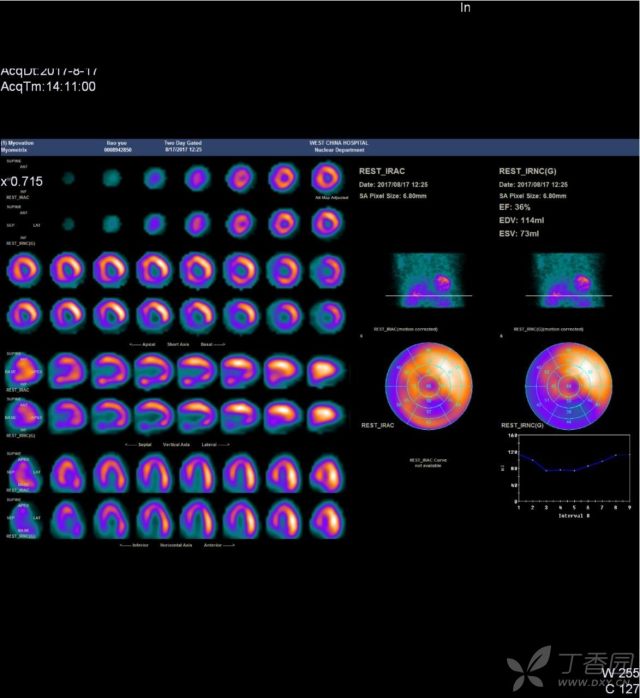Click the REST_IRAC label below left polar map
This screenshot has width=640, height=698.
pyautogui.click(x=377, y=426)
